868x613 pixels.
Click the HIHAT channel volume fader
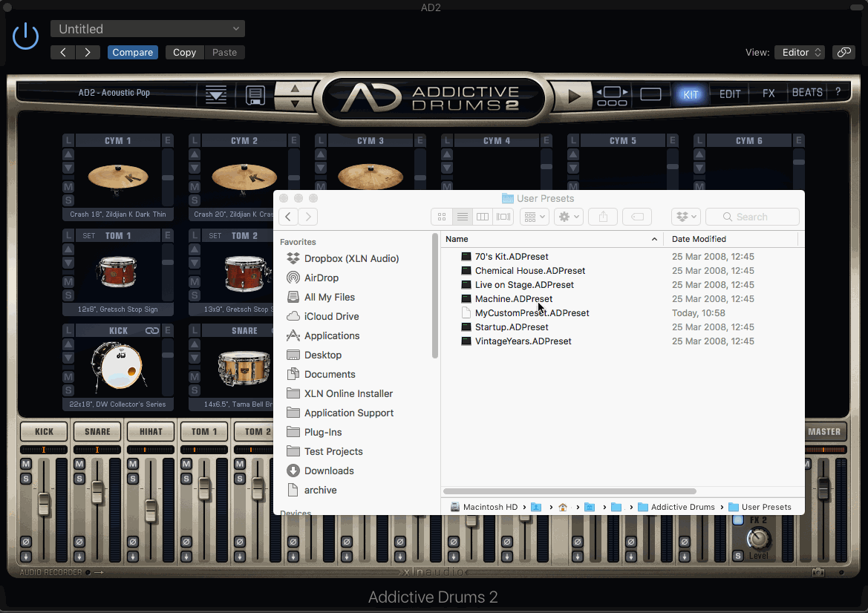click(x=150, y=510)
